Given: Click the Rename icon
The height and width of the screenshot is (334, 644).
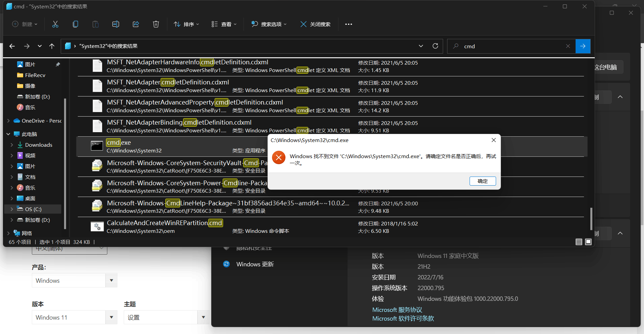Looking at the screenshot, I should point(115,24).
